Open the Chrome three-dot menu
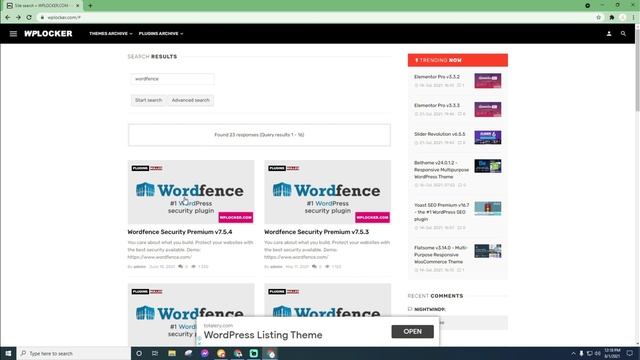This screenshot has height=360, width=640. 633,18
